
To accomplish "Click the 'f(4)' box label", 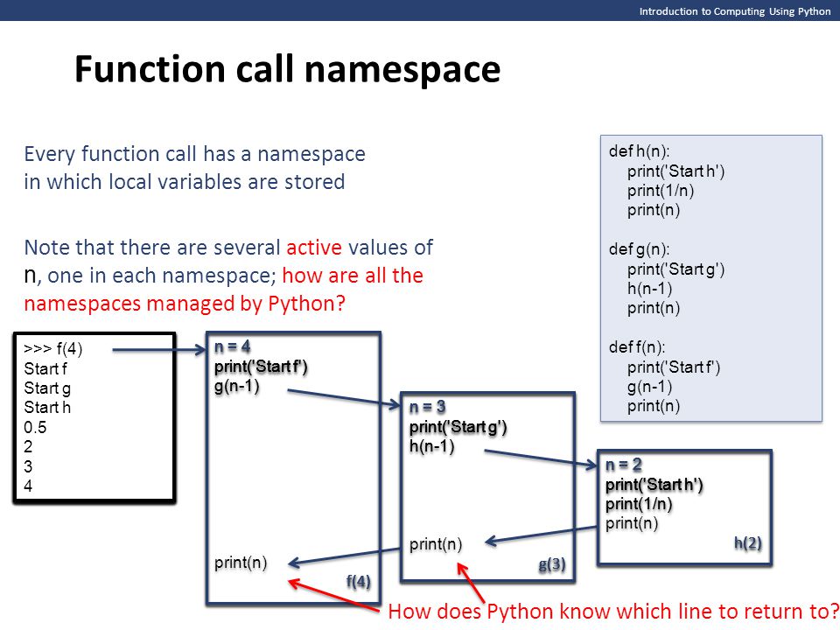I will tap(359, 582).
